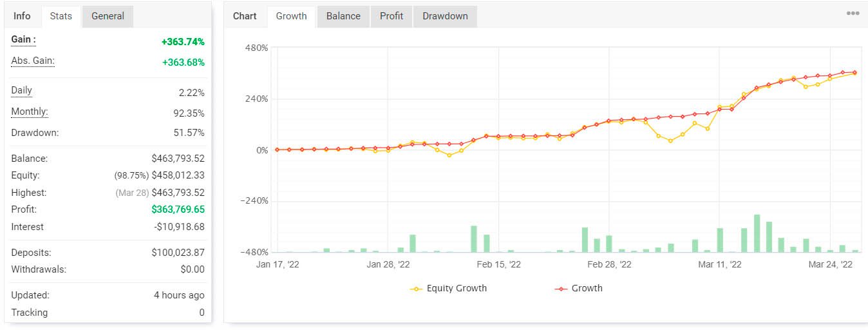Click the Chart tab label
This screenshot has height=330, width=868.
click(245, 16)
